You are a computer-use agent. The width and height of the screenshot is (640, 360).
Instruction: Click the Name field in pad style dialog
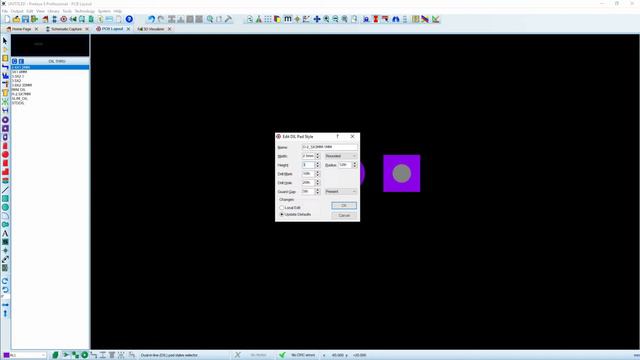pyautogui.click(x=329, y=147)
